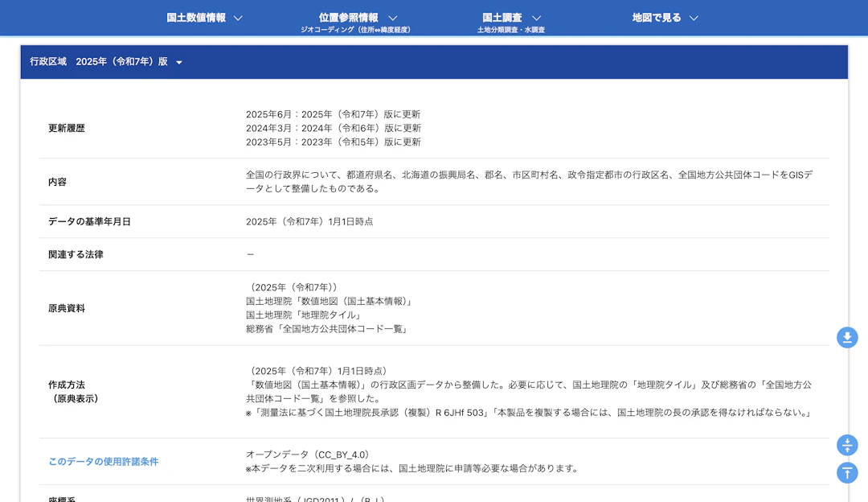Click the 土地分類調査・水調査 subtitle text
The height and width of the screenshot is (502, 868).
pyautogui.click(x=512, y=28)
